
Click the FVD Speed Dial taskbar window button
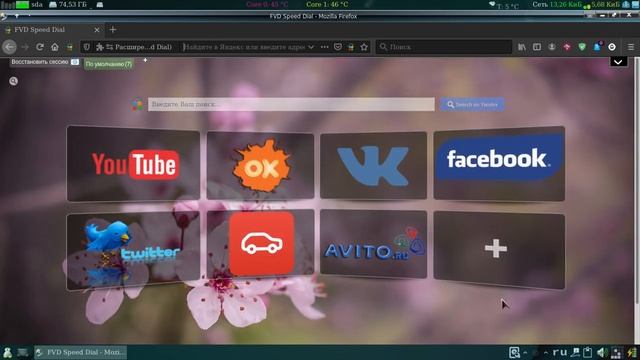(x=80, y=352)
